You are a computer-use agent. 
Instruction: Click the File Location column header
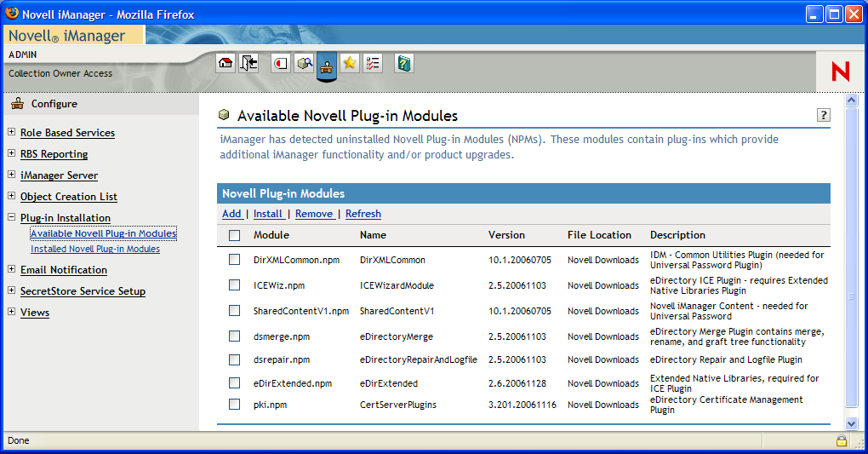click(599, 235)
